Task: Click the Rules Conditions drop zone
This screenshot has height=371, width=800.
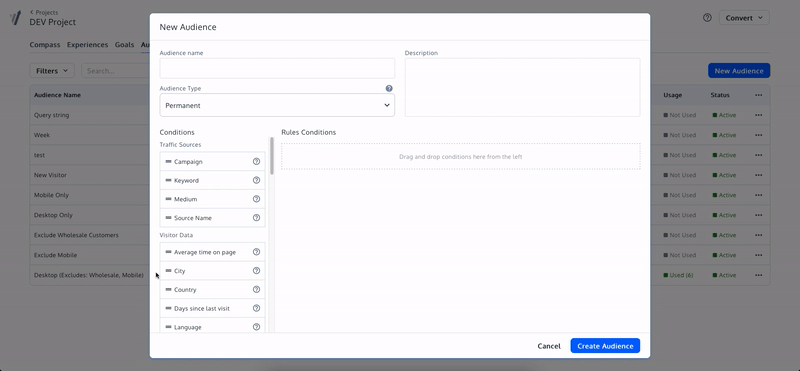Action: click(461, 157)
